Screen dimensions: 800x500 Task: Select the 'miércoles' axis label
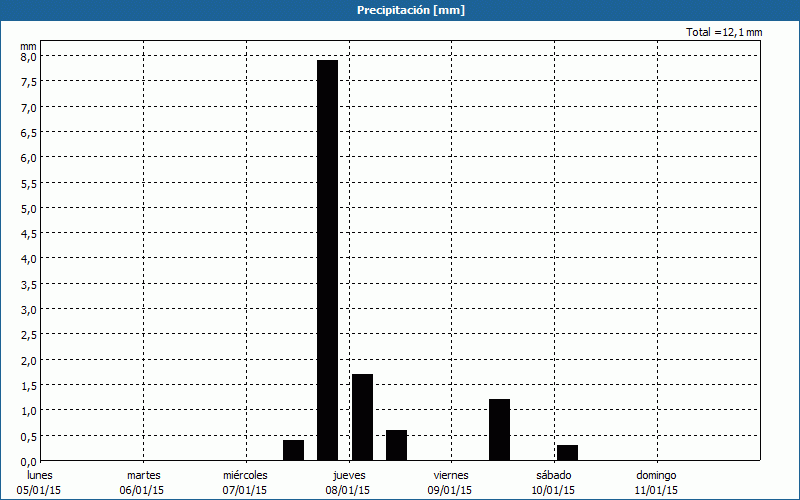click(245, 475)
